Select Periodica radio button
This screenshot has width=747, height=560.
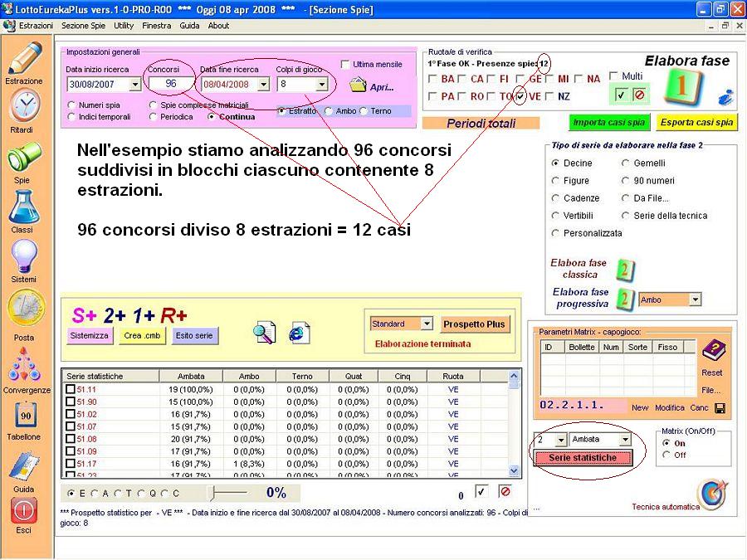tap(153, 117)
